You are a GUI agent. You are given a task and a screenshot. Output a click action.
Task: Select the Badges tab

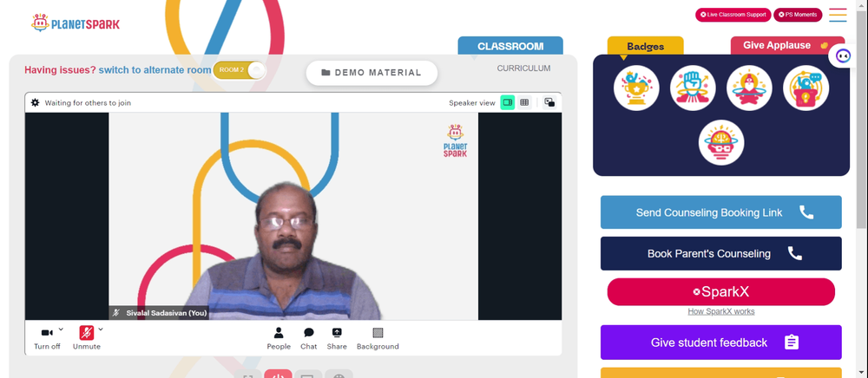coord(646,47)
